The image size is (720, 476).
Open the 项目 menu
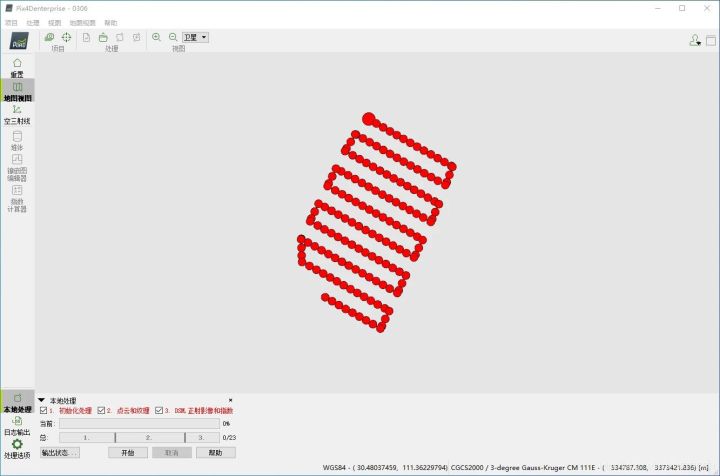tap(11, 22)
